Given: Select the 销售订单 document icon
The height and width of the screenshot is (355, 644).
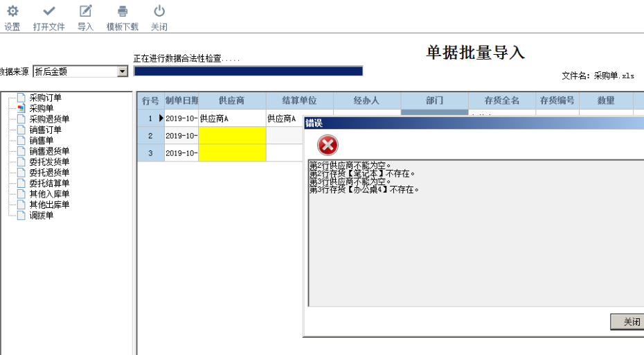Looking at the screenshot, I should tap(21, 130).
